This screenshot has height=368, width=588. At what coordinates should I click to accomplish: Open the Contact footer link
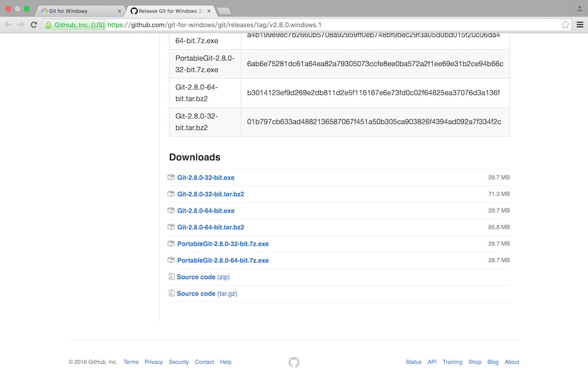205,362
